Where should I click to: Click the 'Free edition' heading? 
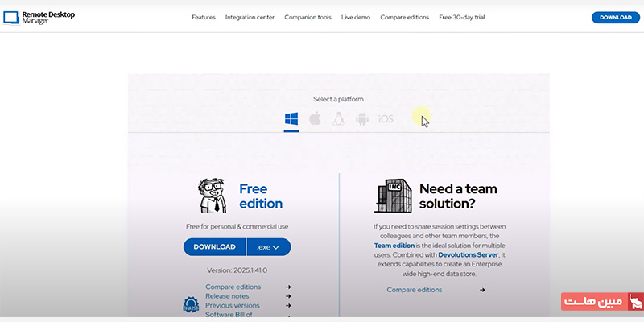[261, 196]
